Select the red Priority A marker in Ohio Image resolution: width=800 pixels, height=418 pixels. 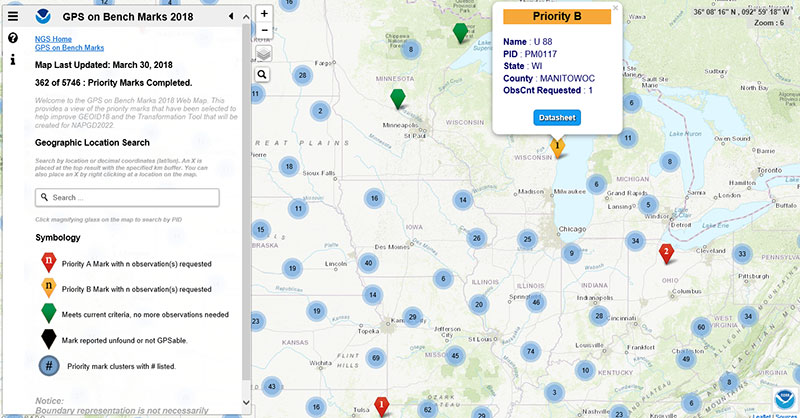(x=666, y=252)
